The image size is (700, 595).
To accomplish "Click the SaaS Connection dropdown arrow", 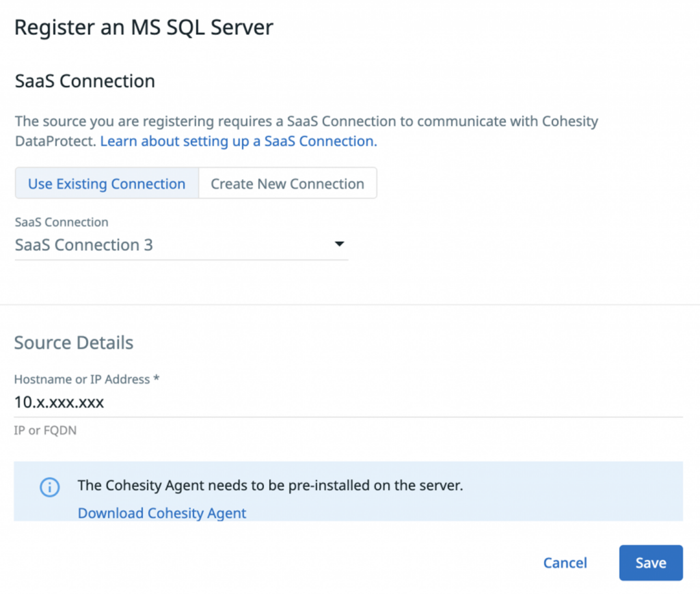I will point(339,245).
